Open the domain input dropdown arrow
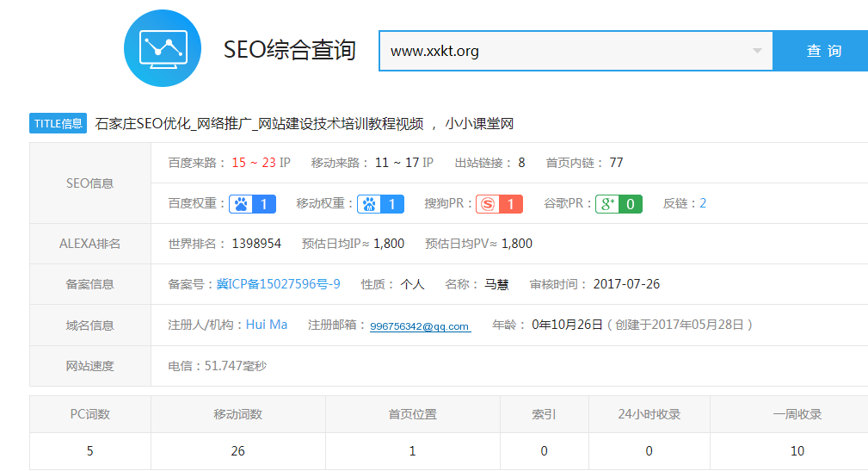The width and height of the screenshot is (868, 471). 757,51
